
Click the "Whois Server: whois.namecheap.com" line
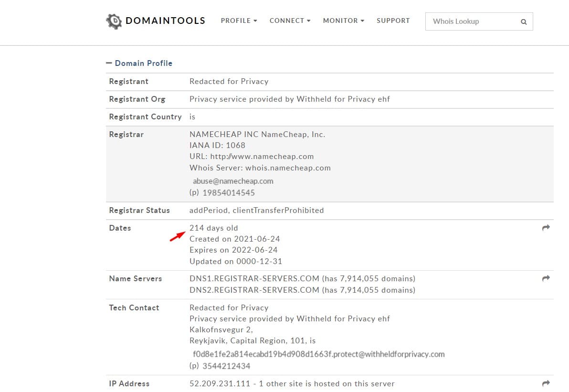pos(260,168)
